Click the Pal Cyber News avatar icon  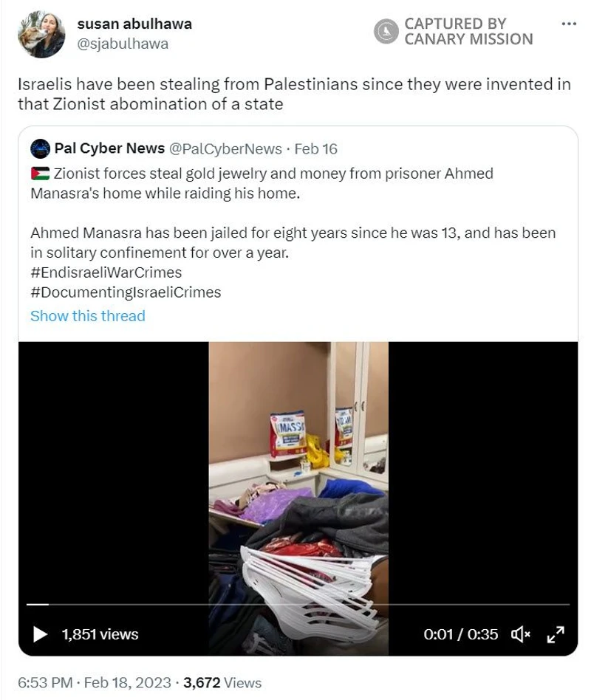pos(40,148)
